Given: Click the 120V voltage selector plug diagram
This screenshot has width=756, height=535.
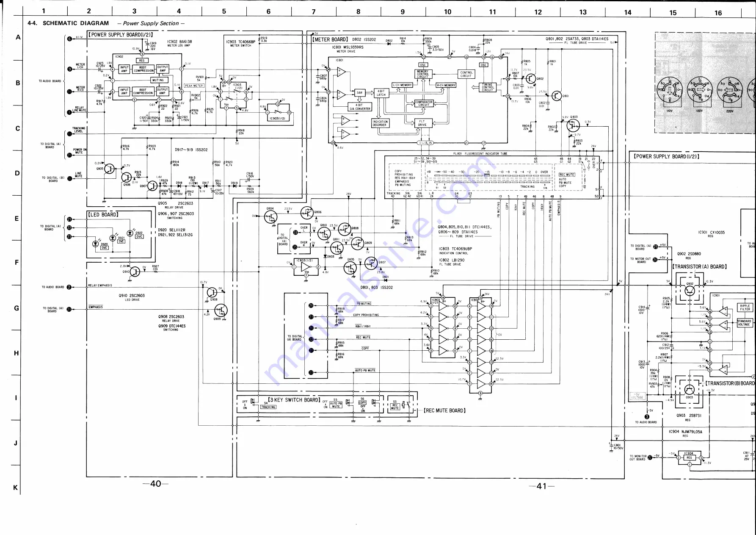Looking at the screenshot, I should (700, 90).
